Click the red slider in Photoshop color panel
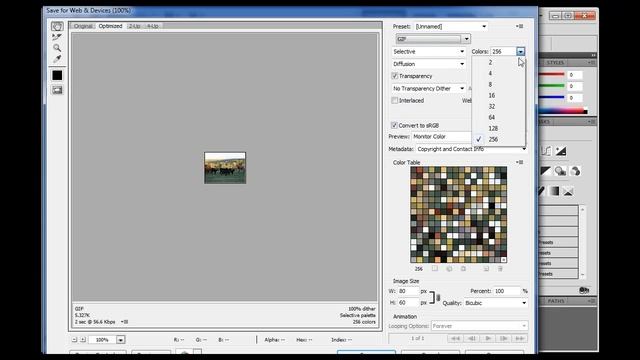 tap(552, 75)
